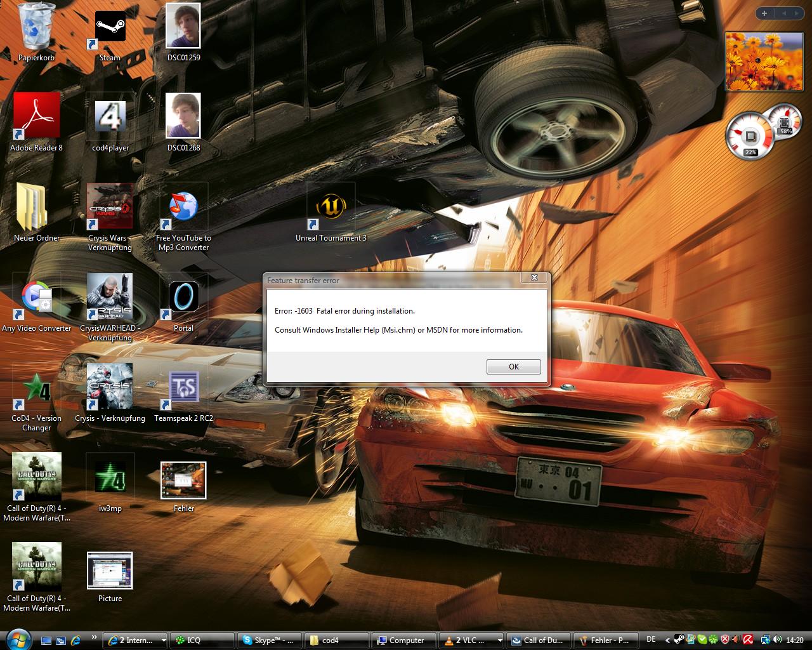Switch to the cod4 folder taskbar window
812x650 pixels.
[337, 640]
